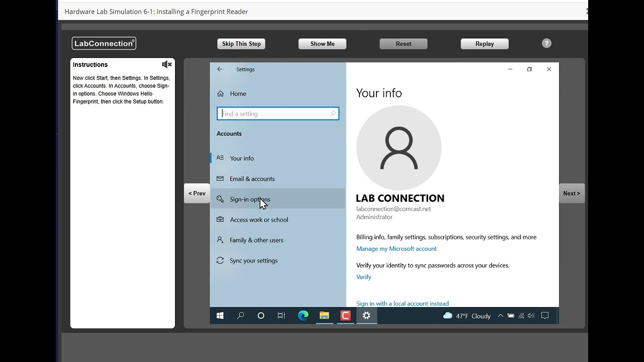Open the help question mark icon
Viewport: 644px width, 362px height.
click(x=546, y=44)
